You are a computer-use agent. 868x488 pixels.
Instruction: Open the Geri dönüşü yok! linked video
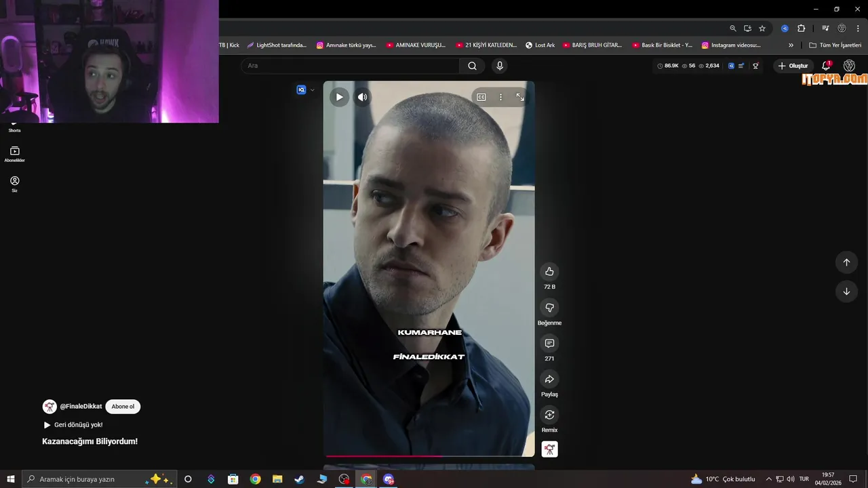click(x=73, y=425)
